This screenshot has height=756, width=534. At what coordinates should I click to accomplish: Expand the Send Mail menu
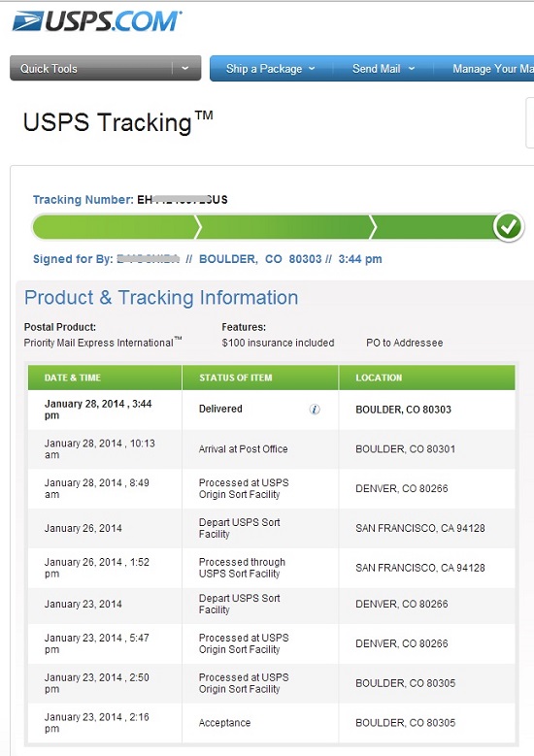384,69
